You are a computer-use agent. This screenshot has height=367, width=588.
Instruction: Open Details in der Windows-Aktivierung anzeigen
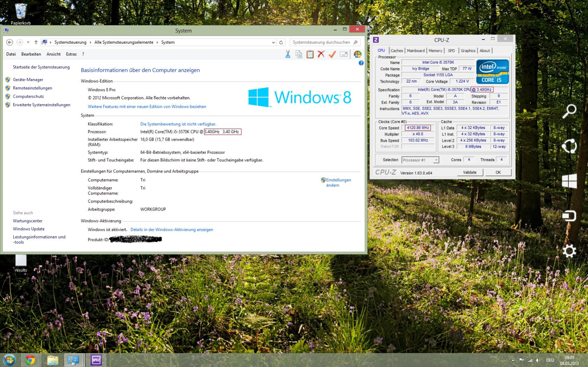(172, 230)
